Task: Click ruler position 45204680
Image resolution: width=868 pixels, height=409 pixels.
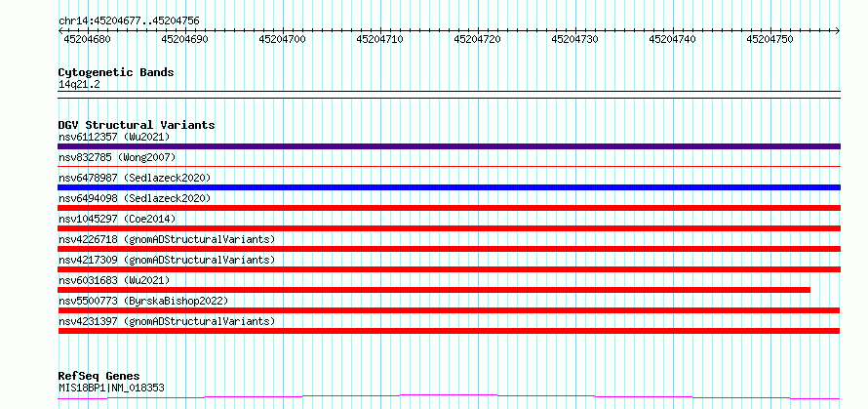Action: tap(88, 39)
